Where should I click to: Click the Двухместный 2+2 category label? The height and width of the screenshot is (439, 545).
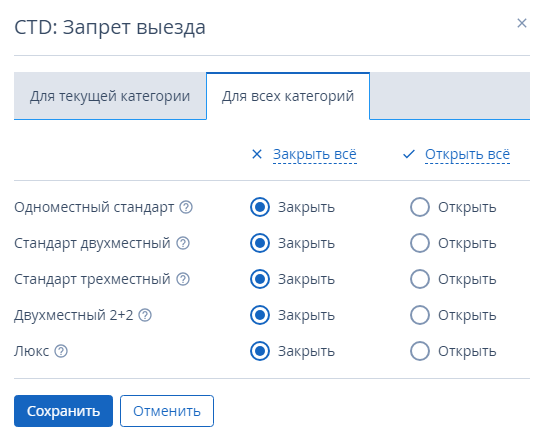point(74,315)
